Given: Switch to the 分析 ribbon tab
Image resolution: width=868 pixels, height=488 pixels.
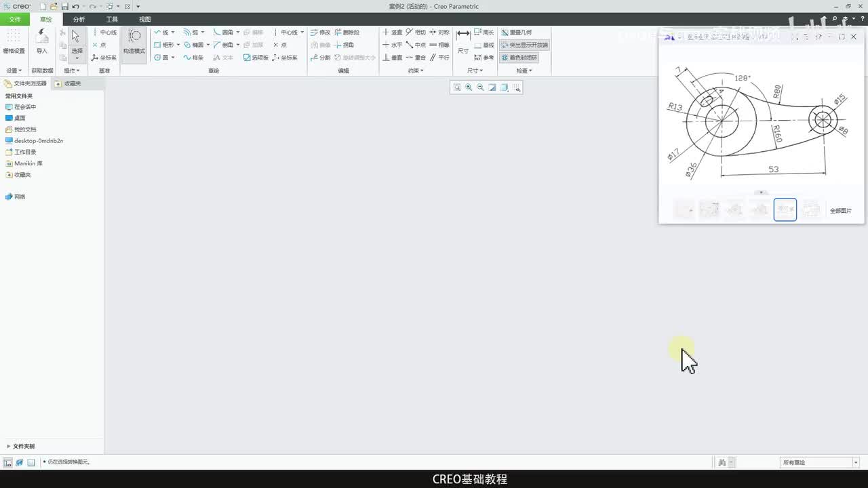Looking at the screenshot, I should pyautogui.click(x=79, y=20).
